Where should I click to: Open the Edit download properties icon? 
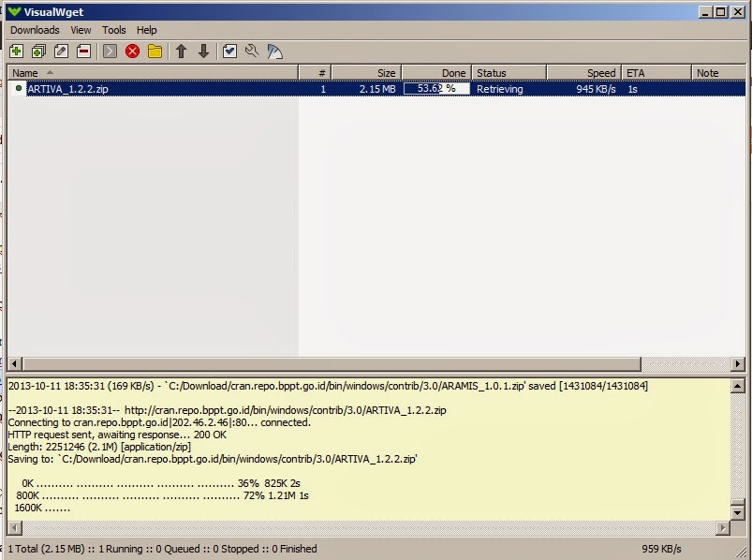pos(60,52)
